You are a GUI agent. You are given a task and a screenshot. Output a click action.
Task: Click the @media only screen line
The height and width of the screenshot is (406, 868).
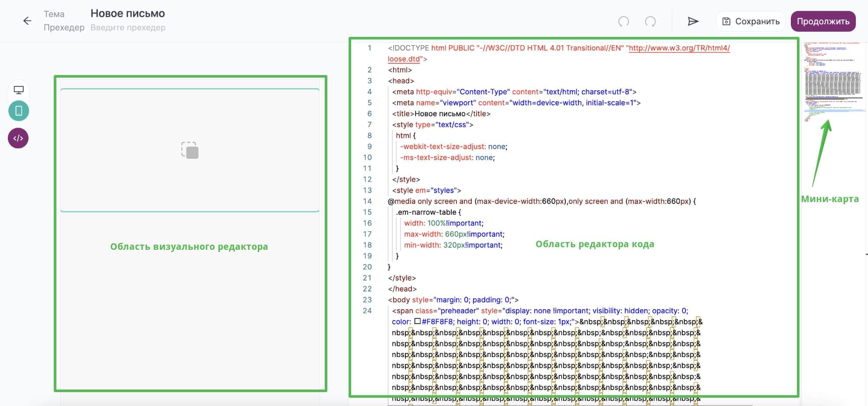(x=542, y=201)
